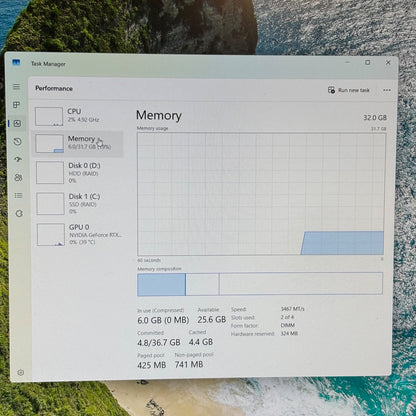Open the Users page icon
416x416 pixels.
(18, 177)
